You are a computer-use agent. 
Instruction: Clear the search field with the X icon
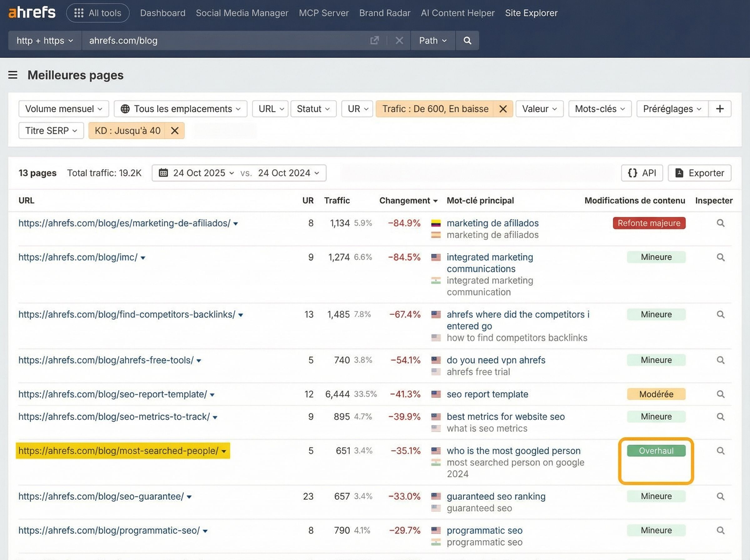tap(399, 40)
